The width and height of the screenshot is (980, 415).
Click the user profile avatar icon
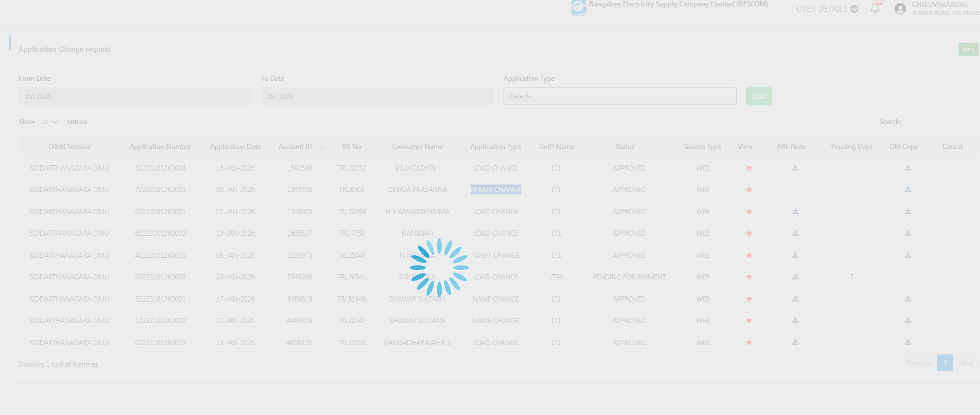tap(900, 9)
